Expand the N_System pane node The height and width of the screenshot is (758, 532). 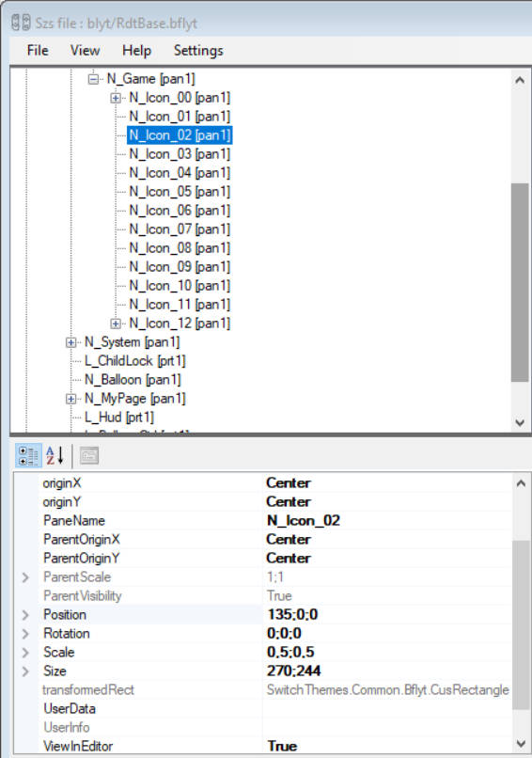[x=71, y=342]
